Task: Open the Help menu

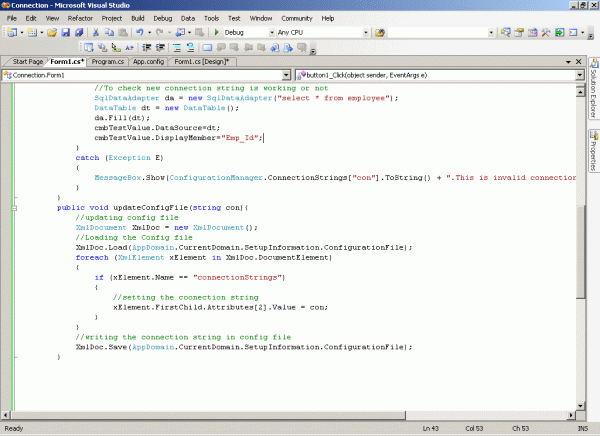Action: [328, 18]
